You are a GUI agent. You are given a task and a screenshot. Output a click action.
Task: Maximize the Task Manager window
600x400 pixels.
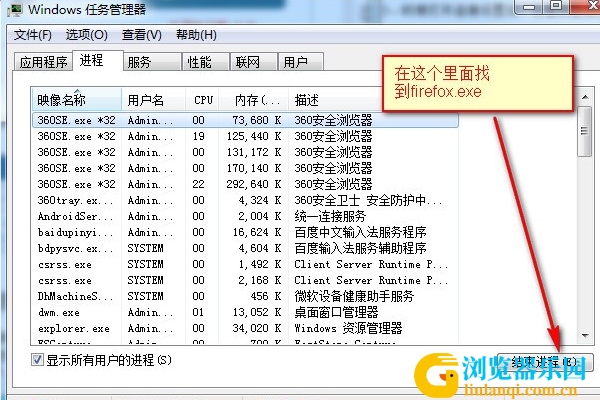(x=556, y=6)
